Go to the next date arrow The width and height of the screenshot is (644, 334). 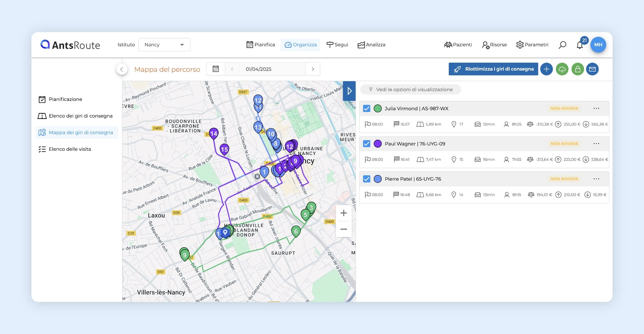(313, 69)
